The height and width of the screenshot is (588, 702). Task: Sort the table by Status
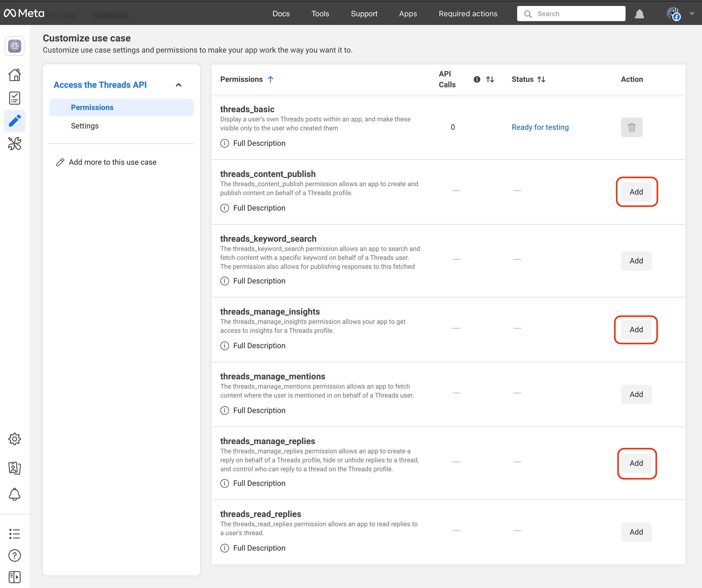541,80
